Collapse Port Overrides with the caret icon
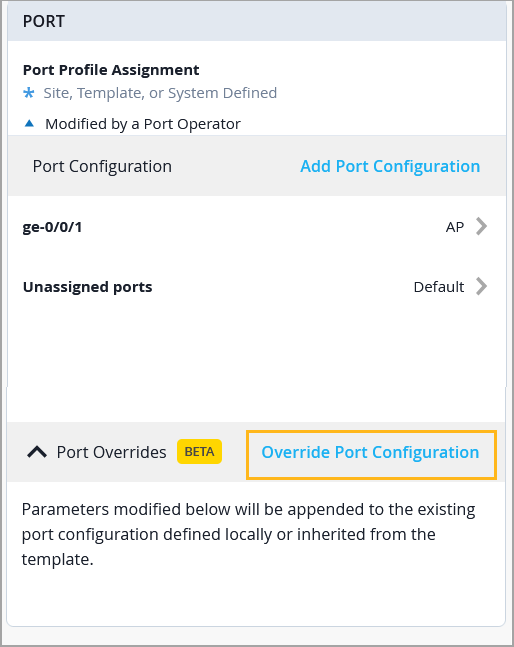This screenshot has width=514, height=647. (37, 452)
